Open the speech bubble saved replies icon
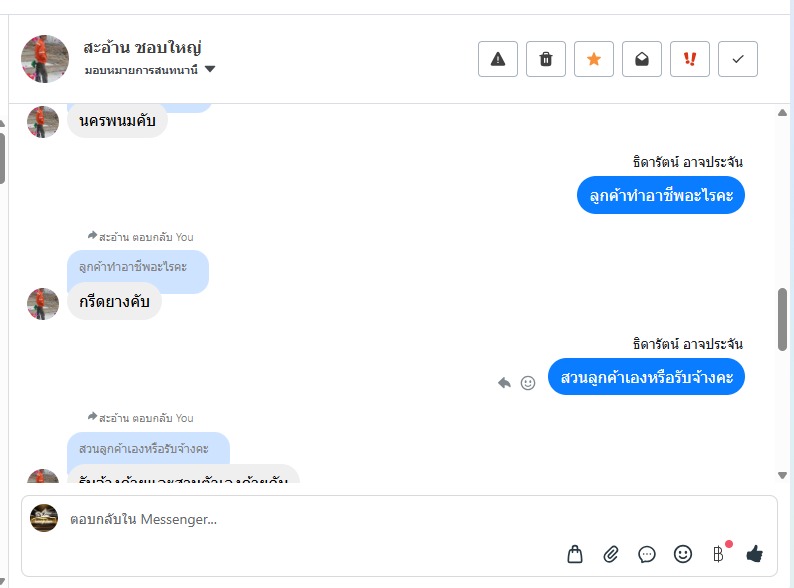Image resolution: width=794 pixels, height=588 pixels. (x=647, y=553)
